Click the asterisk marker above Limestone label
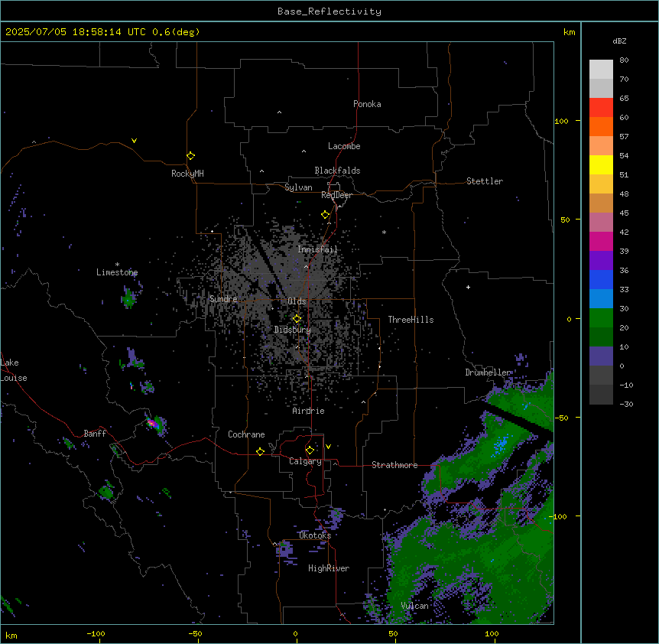659x644 pixels. tap(117, 265)
